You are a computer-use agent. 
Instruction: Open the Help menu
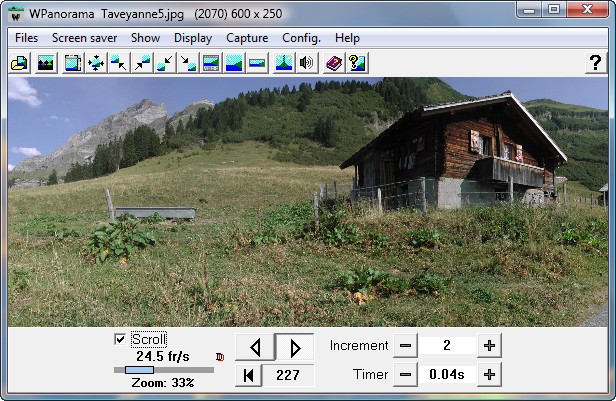coord(347,38)
